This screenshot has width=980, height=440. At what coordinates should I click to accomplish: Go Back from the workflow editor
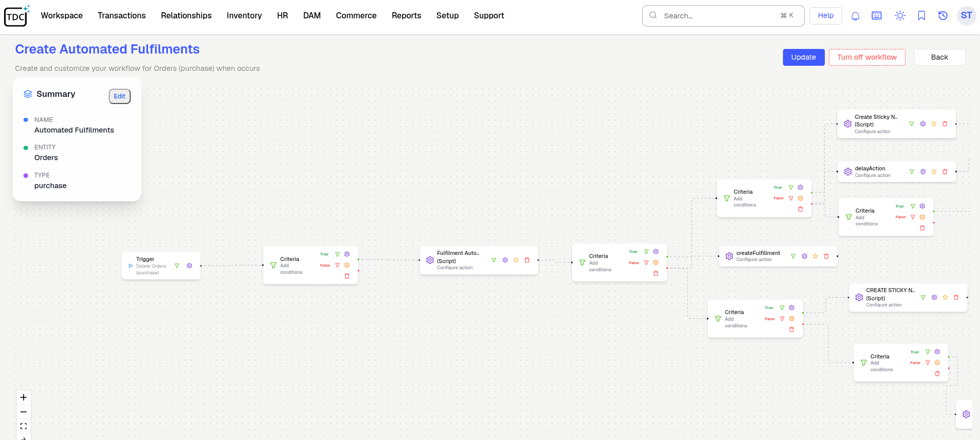pos(939,57)
